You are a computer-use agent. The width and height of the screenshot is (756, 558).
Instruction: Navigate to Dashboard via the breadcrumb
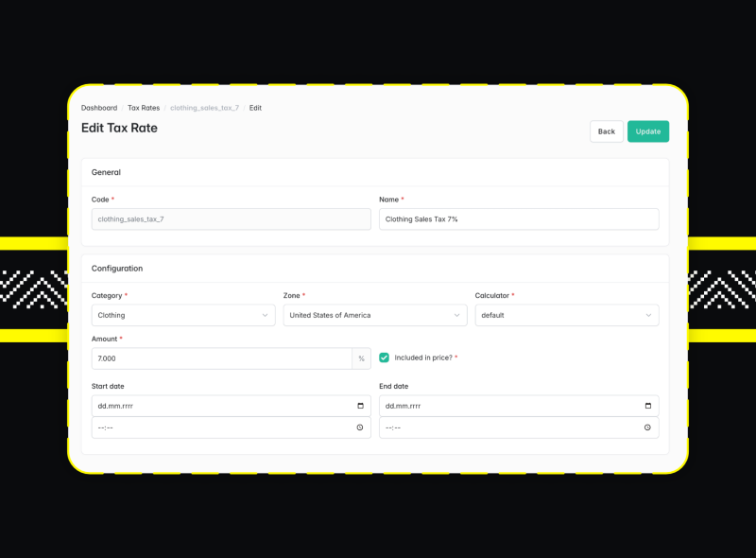click(x=99, y=108)
